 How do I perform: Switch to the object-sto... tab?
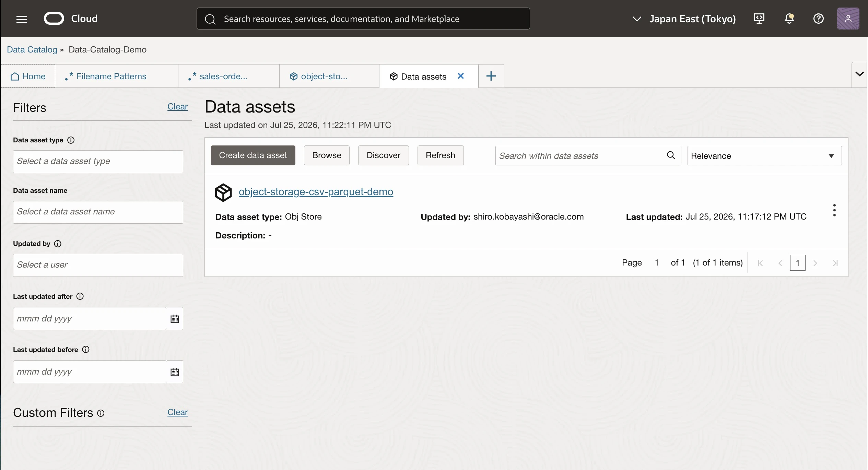[x=329, y=76]
